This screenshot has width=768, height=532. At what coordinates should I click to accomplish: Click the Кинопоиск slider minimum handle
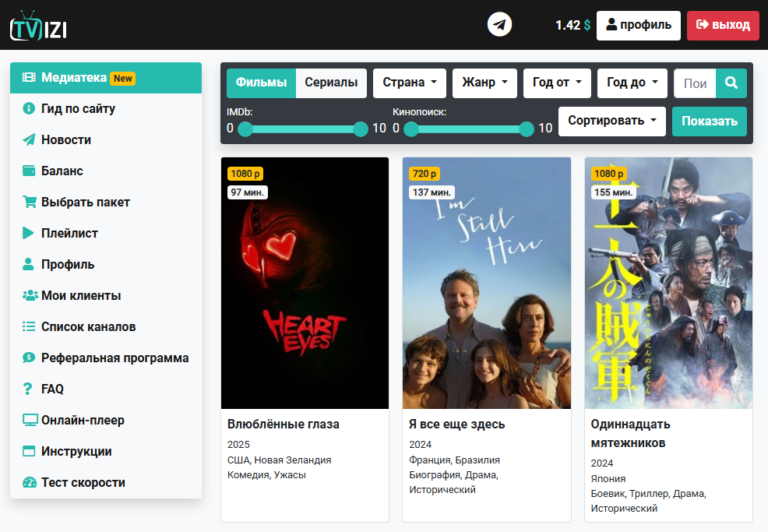point(411,129)
